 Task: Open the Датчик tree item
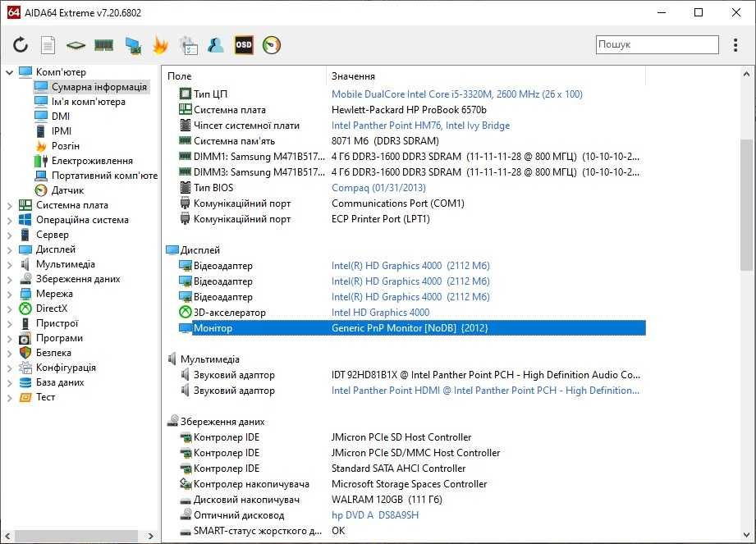(67, 190)
